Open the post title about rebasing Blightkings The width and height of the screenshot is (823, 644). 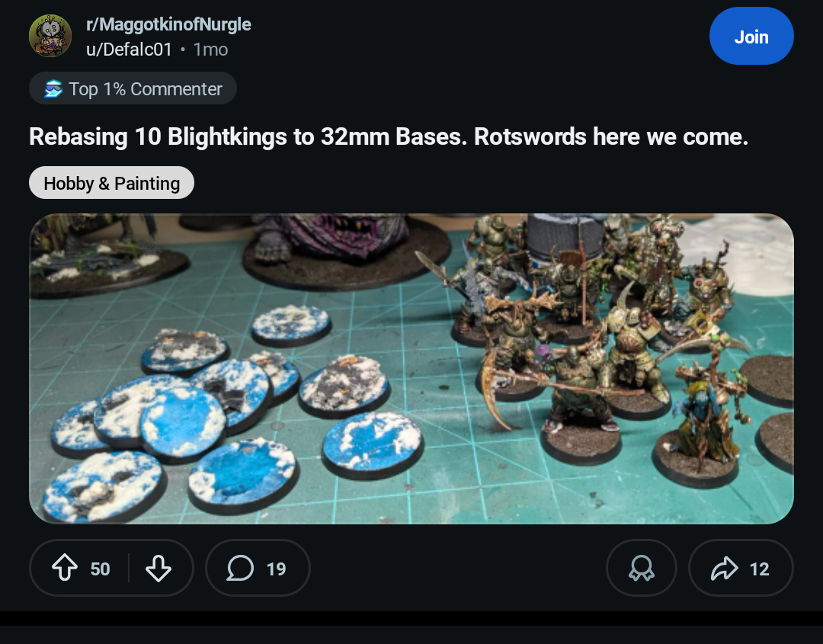coord(389,136)
